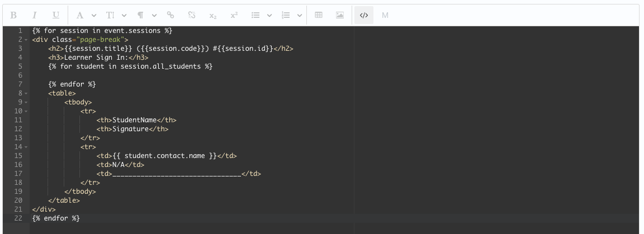Click the M toolbar button
This screenshot has height=234, width=644.
[385, 15]
